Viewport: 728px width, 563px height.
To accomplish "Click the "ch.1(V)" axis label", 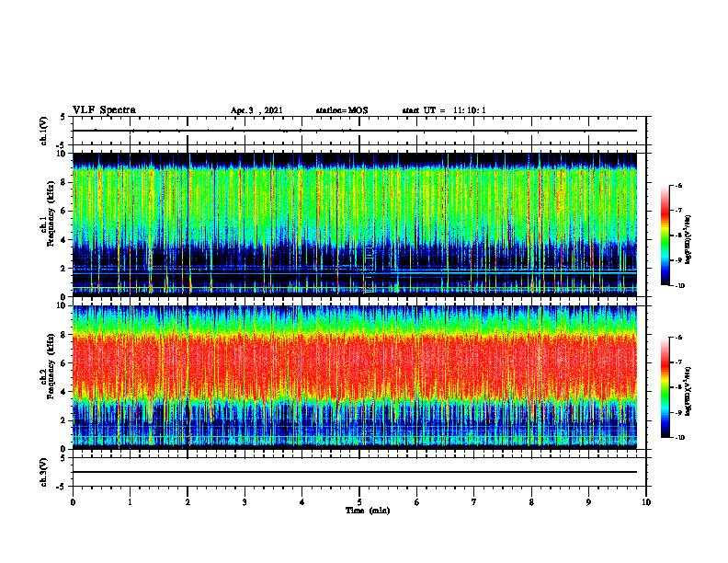I will [x=44, y=131].
